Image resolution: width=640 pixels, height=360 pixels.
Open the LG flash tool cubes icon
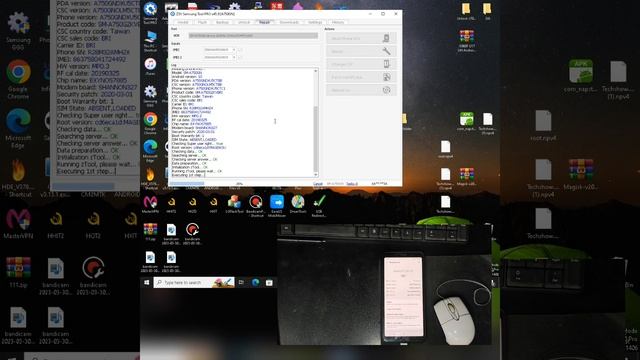coord(234,204)
